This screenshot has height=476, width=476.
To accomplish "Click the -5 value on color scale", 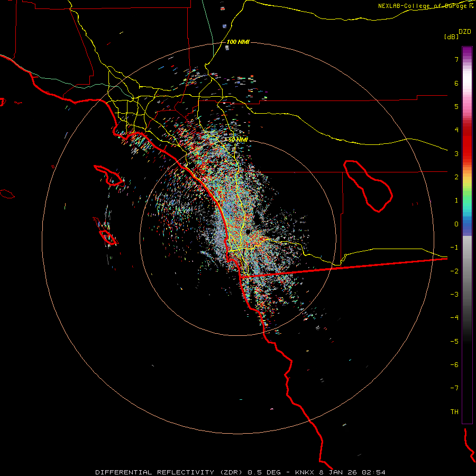I will 454,341.
